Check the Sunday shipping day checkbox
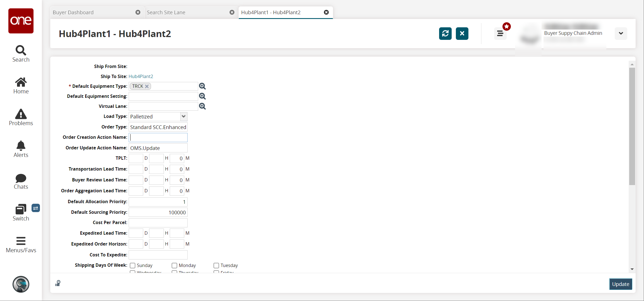The width and height of the screenshot is (644, 301). coord(133,266)
